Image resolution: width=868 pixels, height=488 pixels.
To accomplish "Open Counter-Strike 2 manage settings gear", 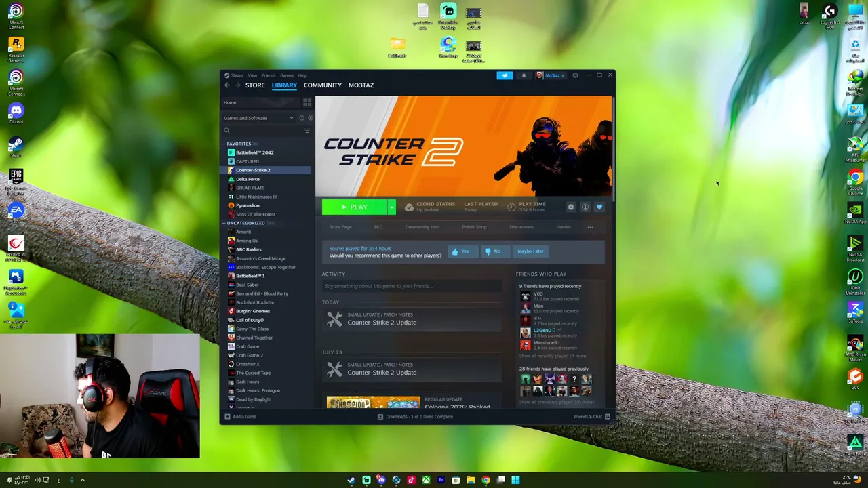I will [571, 207].
